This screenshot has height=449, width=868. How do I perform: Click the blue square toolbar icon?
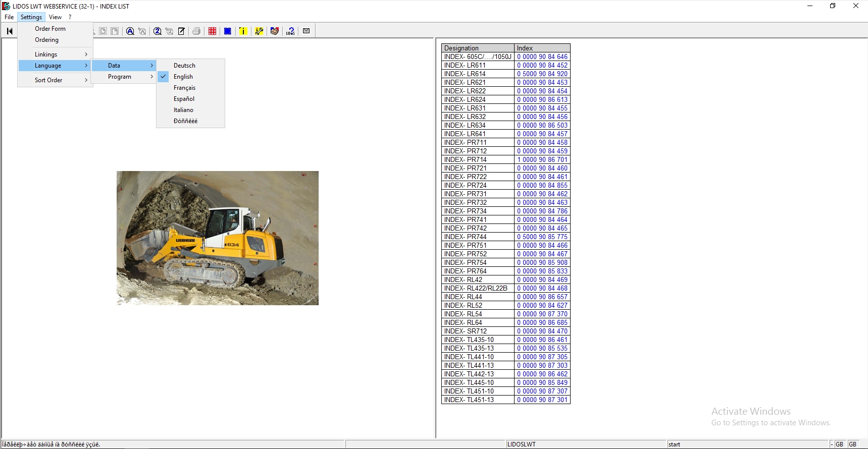point(228,31)
